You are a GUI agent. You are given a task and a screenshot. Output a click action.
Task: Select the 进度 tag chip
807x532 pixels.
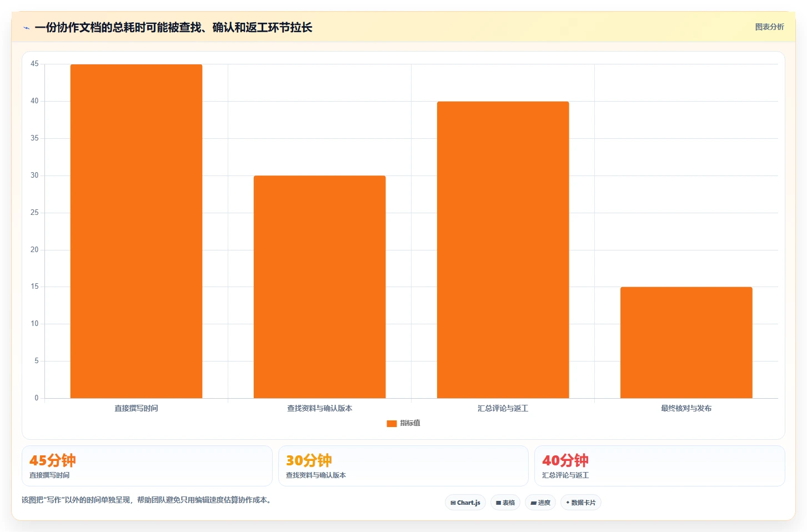[x=540, y=503]
